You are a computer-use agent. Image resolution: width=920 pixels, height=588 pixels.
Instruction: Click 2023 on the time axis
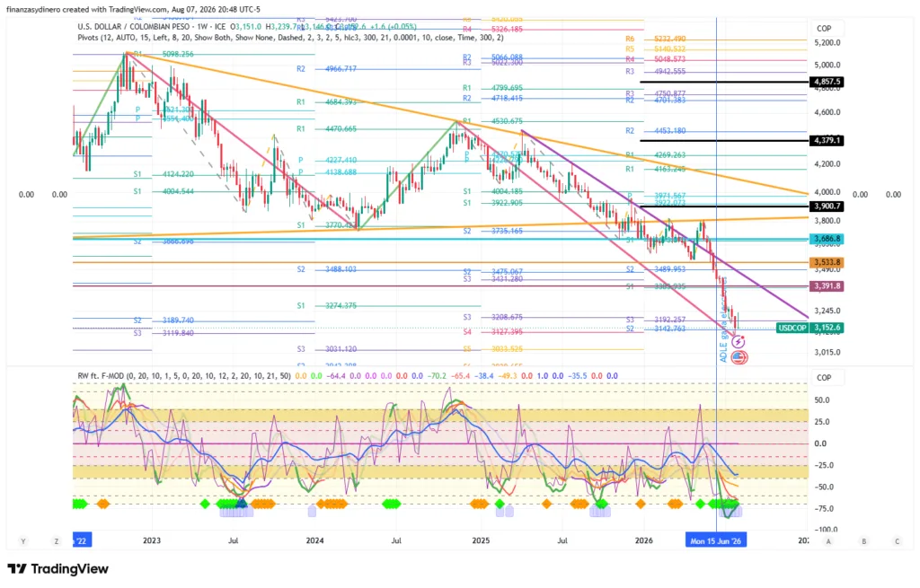pos(151,540)
